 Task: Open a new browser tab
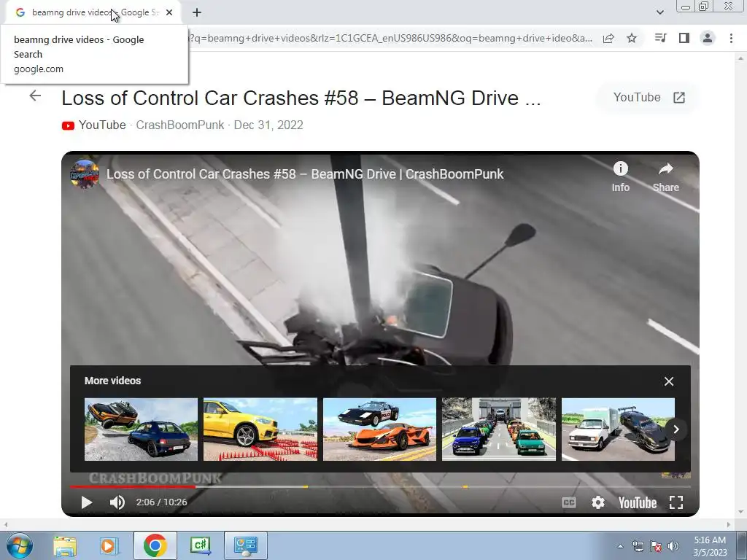click(x=197, y=12)
